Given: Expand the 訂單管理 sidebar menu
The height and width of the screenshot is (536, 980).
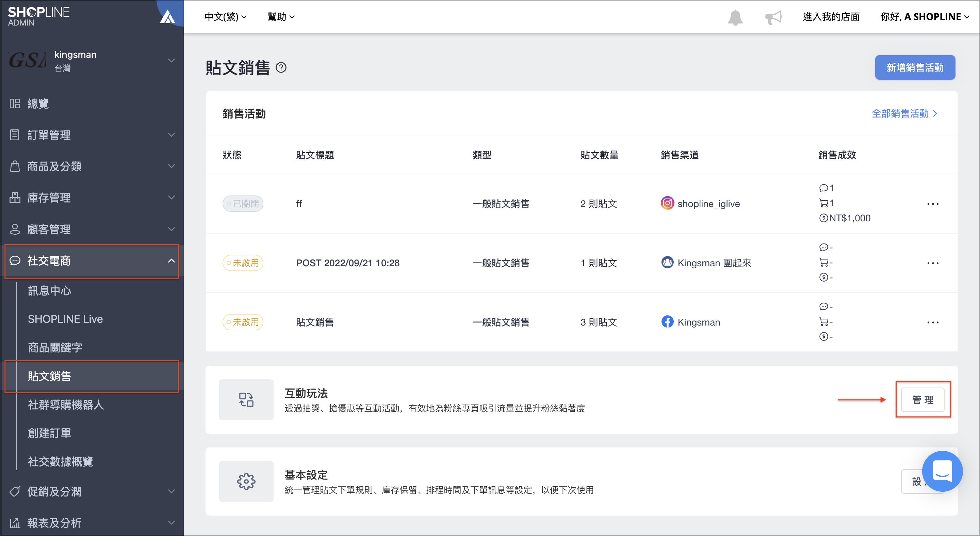Looking at the screenshot, I should [x=92, y=135].
